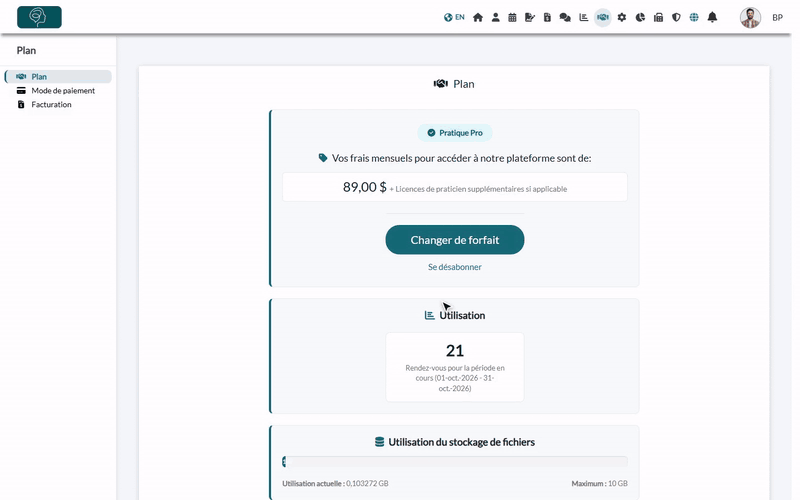Open the pie chart analytics icon
The image size is (800, 500).
[640, 17]
